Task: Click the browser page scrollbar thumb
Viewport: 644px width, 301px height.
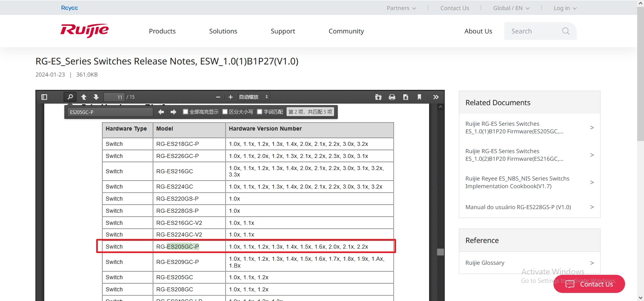Action: point(640,73)
